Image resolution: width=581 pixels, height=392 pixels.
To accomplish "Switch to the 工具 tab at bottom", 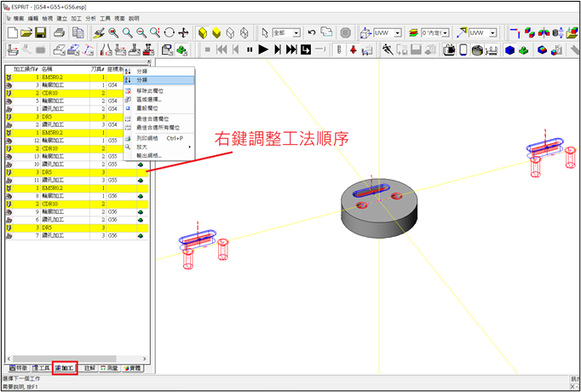I will 40,368.
